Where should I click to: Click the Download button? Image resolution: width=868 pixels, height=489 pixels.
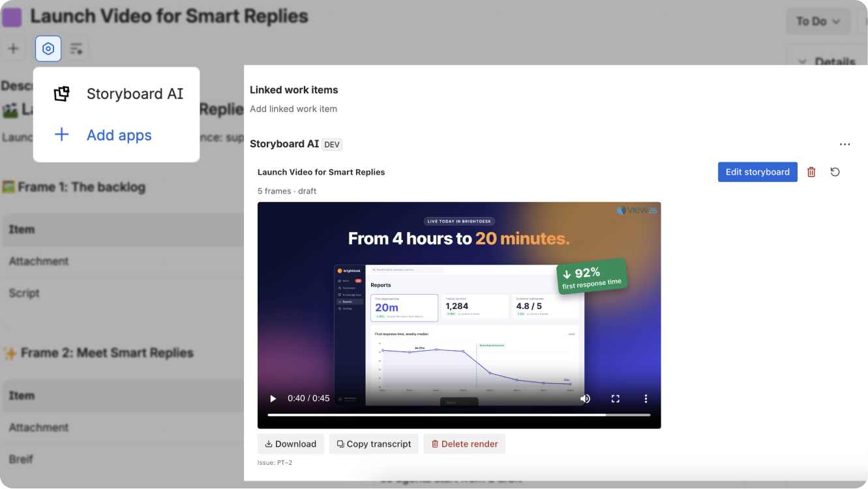(291, 444)
